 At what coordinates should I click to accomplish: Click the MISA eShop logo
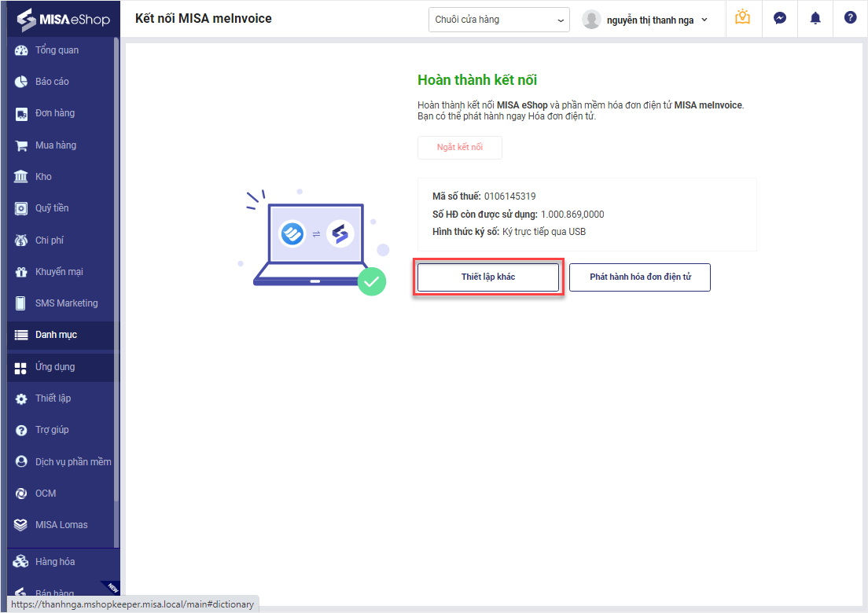(x=63, y=19)
